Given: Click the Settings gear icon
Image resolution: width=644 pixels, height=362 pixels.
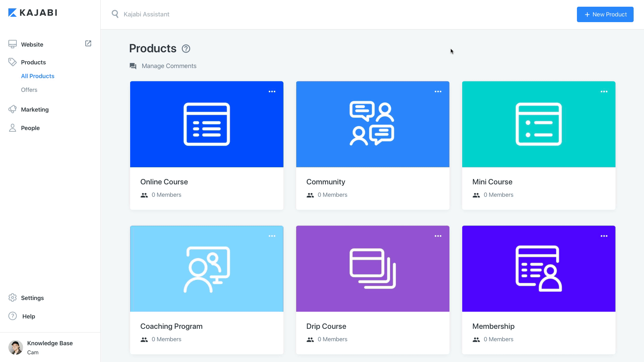Looking at the screenshot, I should pos(12,298).
